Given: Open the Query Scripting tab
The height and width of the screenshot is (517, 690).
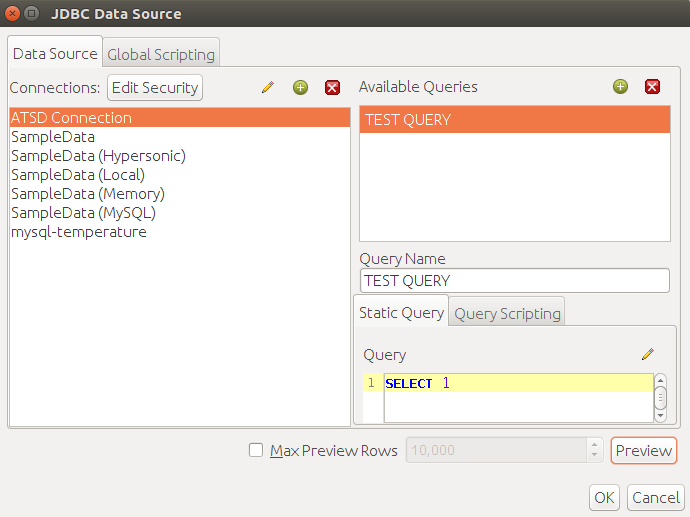Looking at the screenshot, I should tap(507, 313).
